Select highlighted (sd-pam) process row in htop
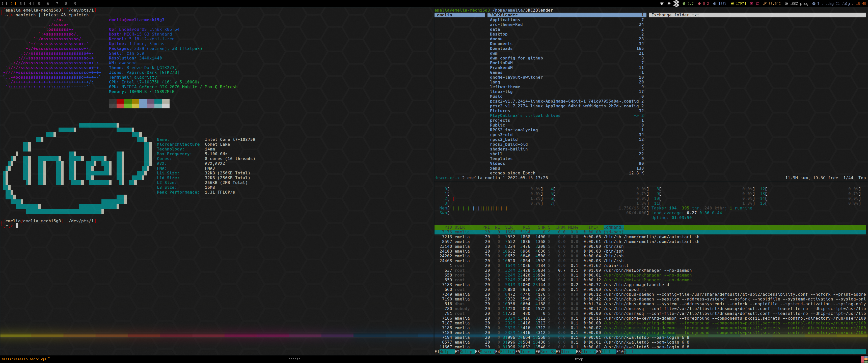 pos(650,232)
